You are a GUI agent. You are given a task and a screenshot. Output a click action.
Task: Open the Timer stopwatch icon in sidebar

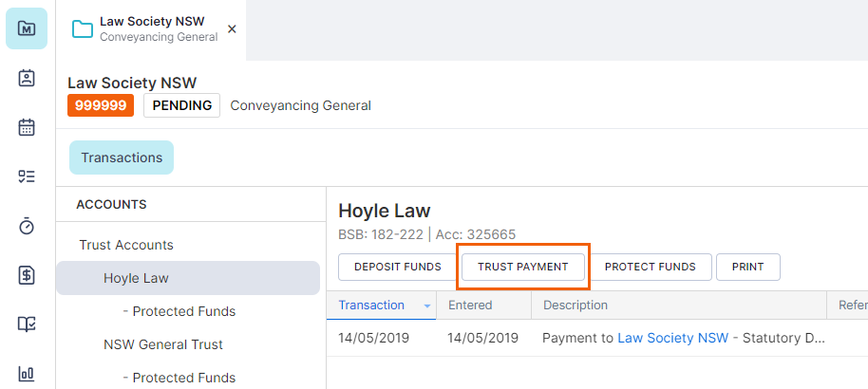coord(27,226)
